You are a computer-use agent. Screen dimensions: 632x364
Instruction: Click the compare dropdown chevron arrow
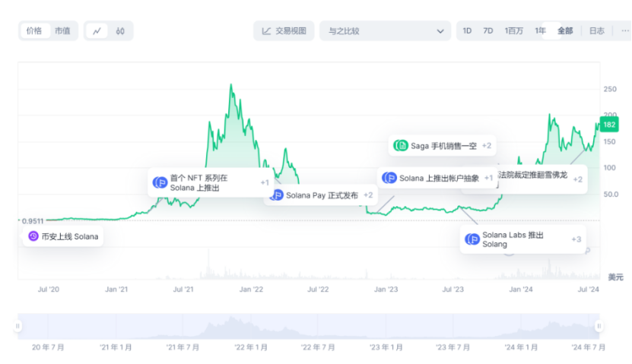point(440,31)
